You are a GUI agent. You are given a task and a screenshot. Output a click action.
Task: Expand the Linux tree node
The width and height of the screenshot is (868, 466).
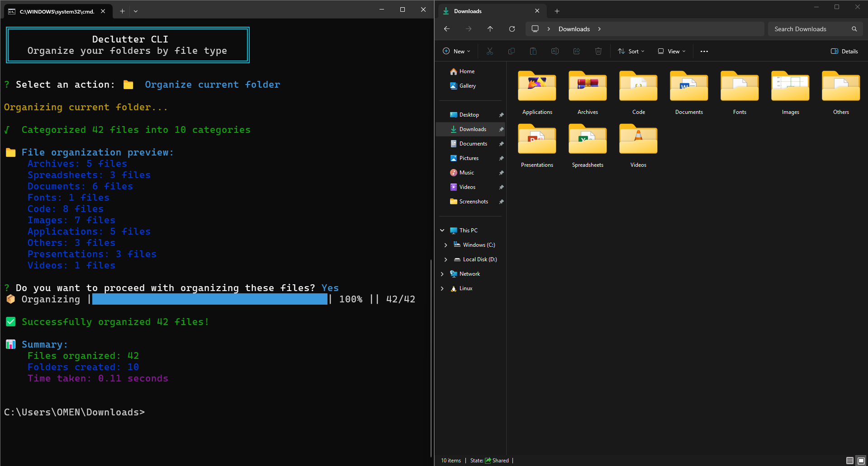442,288
